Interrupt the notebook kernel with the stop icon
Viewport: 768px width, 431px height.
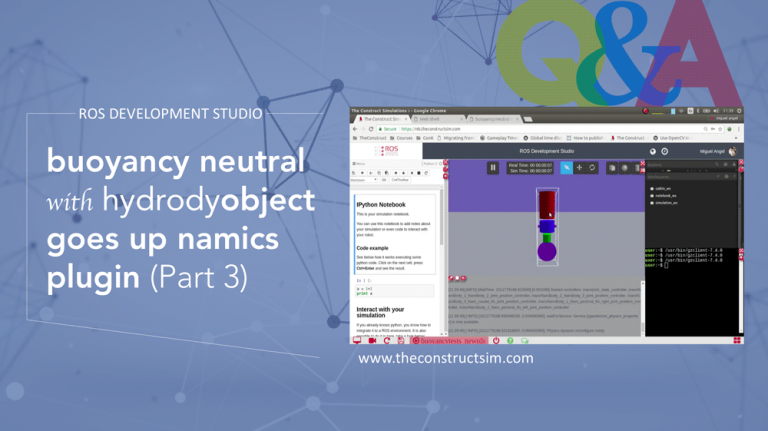(x=419, y=173)
